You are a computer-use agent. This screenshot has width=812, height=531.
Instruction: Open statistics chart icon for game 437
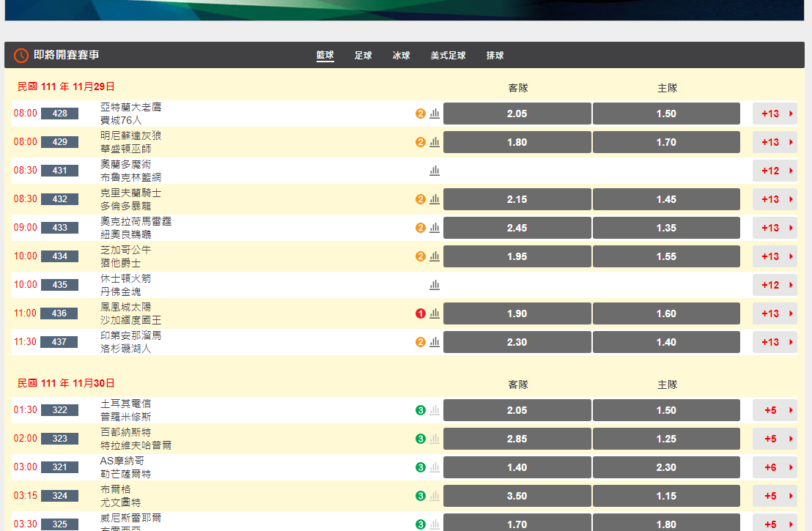(435, 341)
